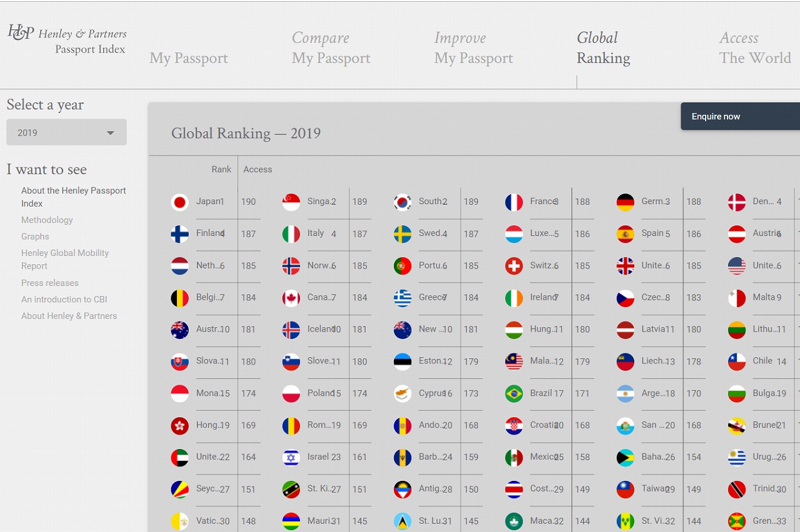Open the year selection dropdown
This screenshot has width=800, height=532.
click(x=66, y=132)
